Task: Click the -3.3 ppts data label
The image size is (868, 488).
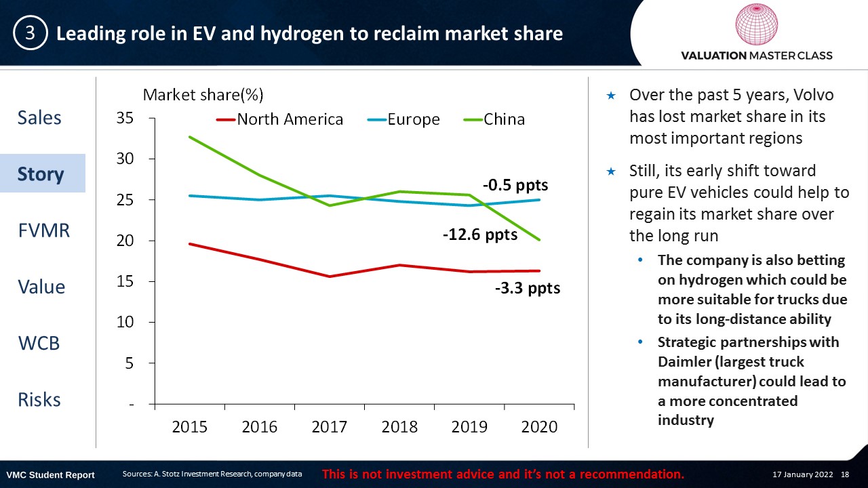Action: pos(528,288)
